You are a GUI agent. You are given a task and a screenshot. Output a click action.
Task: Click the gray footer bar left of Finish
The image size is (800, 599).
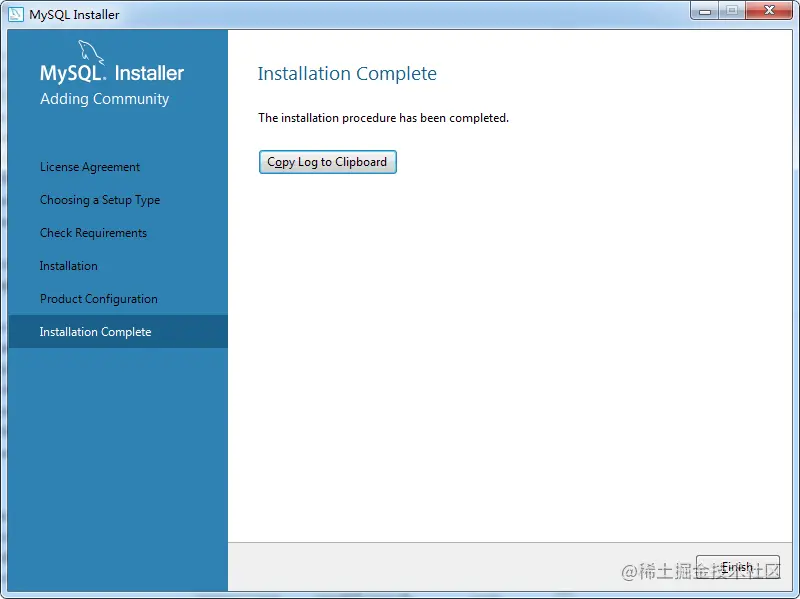[450, 567]
